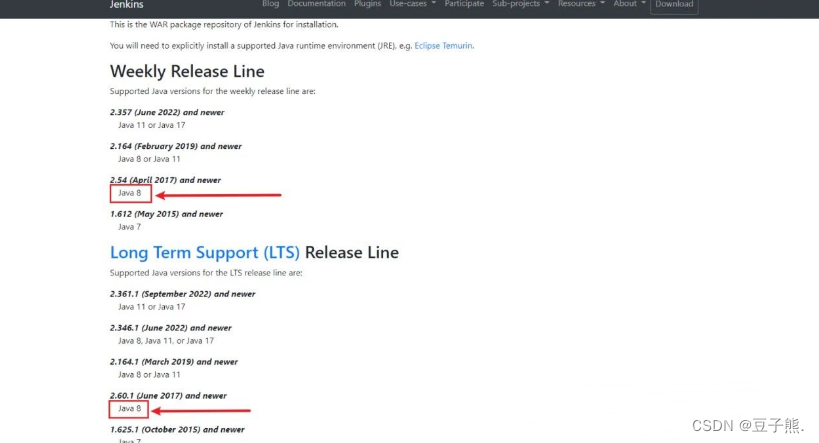
Task: Select text "2.361.1 (September 2022) and newer"
Action: [x=182, y=294]
